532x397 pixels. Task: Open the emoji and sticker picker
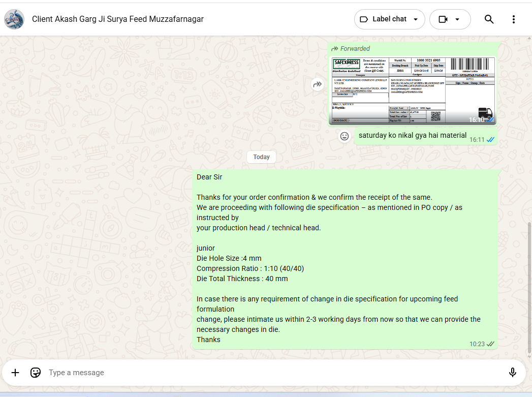[36, 373]
